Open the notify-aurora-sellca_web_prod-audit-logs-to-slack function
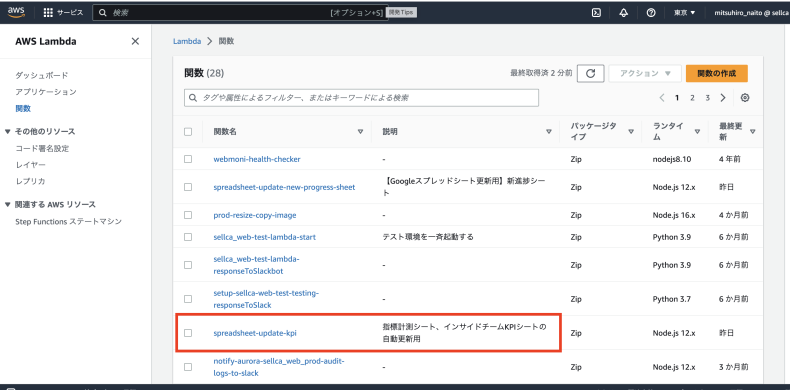Image resolution: width=790 pixels, height=390 pixels. tap(279, 367)
